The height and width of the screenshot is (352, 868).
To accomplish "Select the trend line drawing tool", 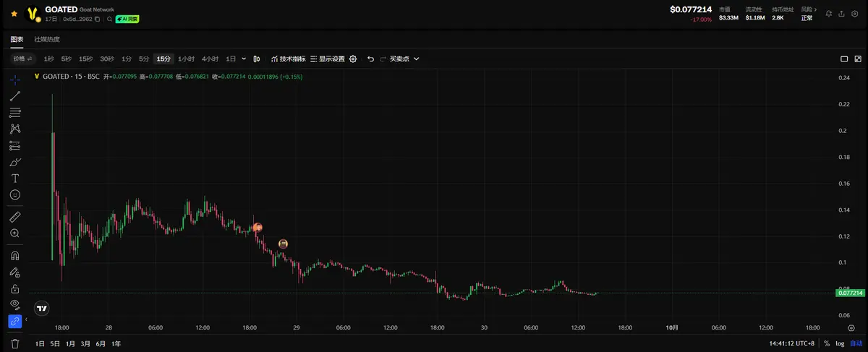I will 15,96.
